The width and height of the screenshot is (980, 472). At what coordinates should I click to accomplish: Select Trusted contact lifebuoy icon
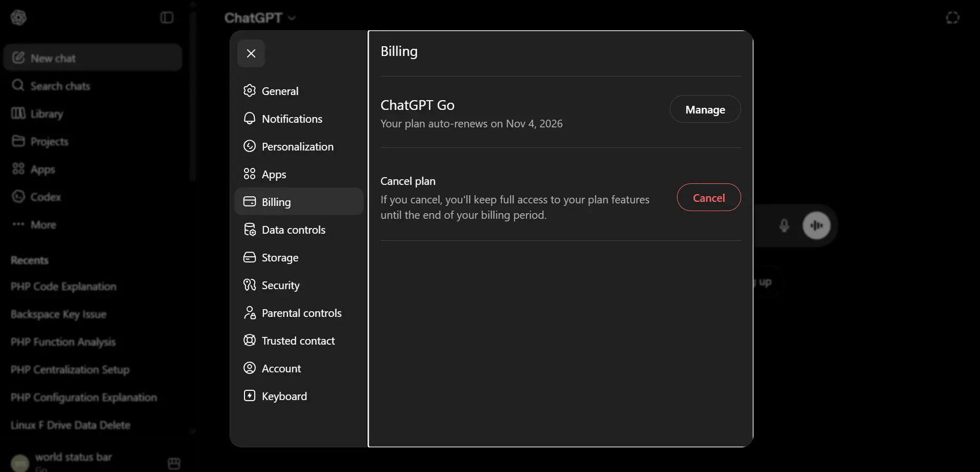(x=250, y=341)
